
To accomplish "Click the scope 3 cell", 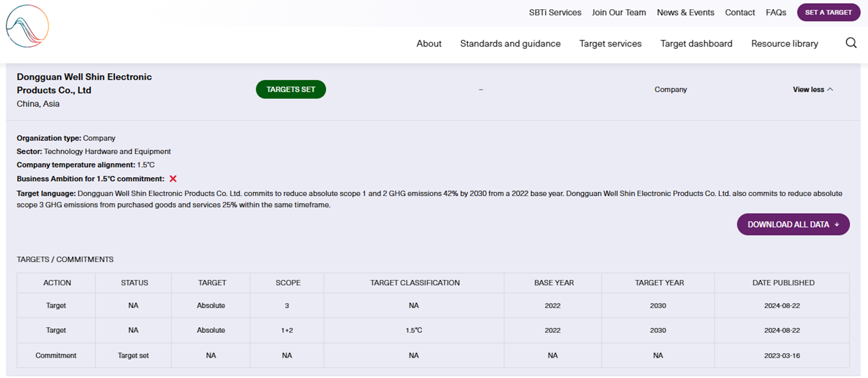I will (x=287, y=306).
